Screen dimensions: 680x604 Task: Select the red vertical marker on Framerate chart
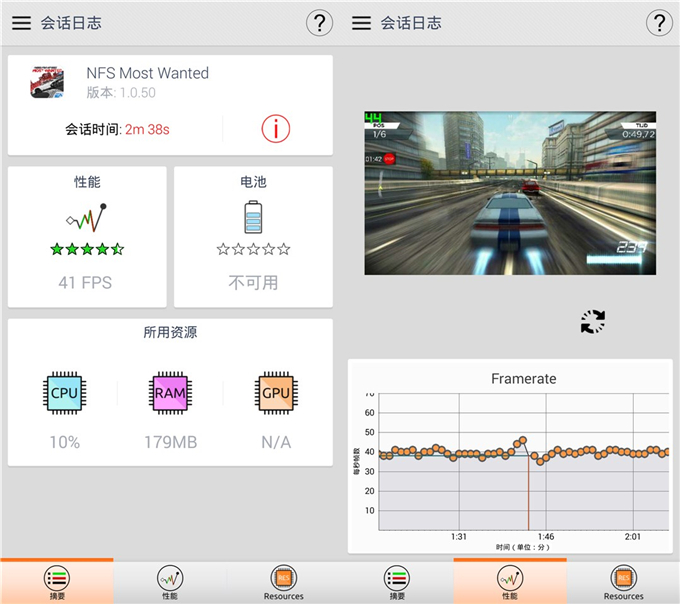[528, 490]
